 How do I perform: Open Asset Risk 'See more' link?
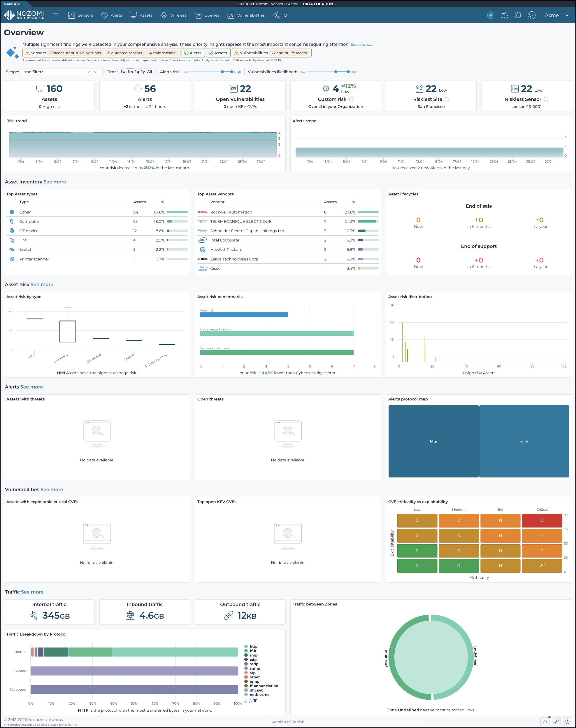coord(42,284)
